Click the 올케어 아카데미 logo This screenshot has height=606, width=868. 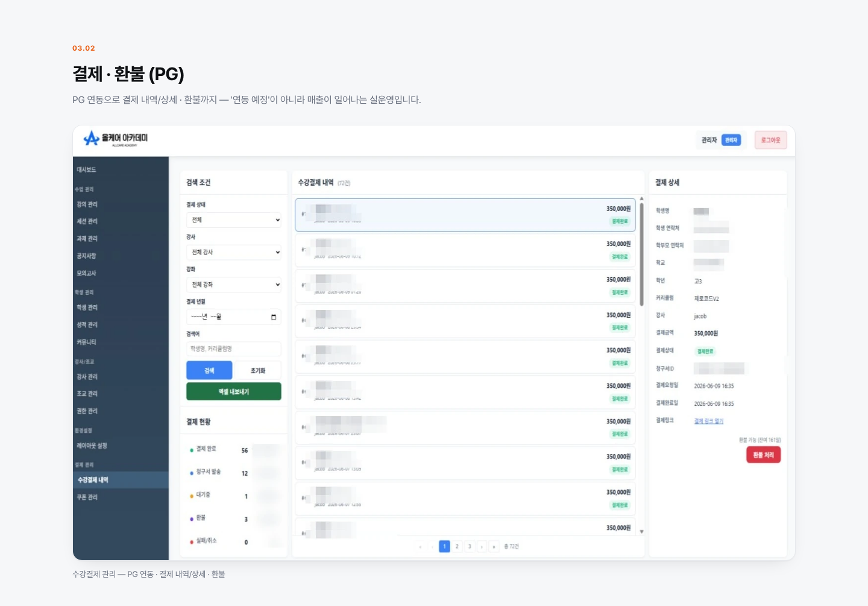[x=116, y=139]
